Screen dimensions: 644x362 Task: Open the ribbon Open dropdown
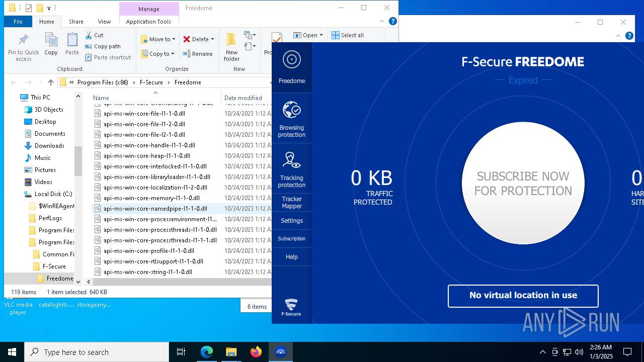tap(308, 35)
